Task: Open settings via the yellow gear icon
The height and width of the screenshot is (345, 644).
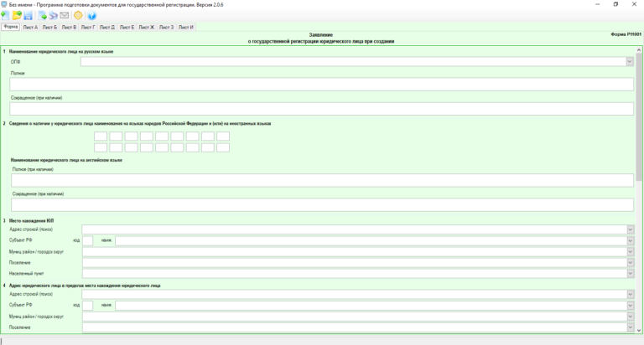Action: point(78,16)
